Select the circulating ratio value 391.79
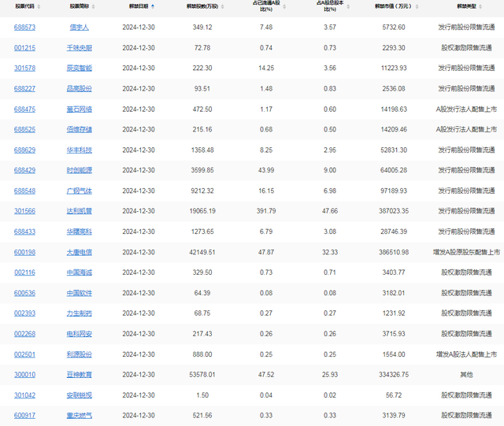Screen dimensions: 504x426 [266, 211]
